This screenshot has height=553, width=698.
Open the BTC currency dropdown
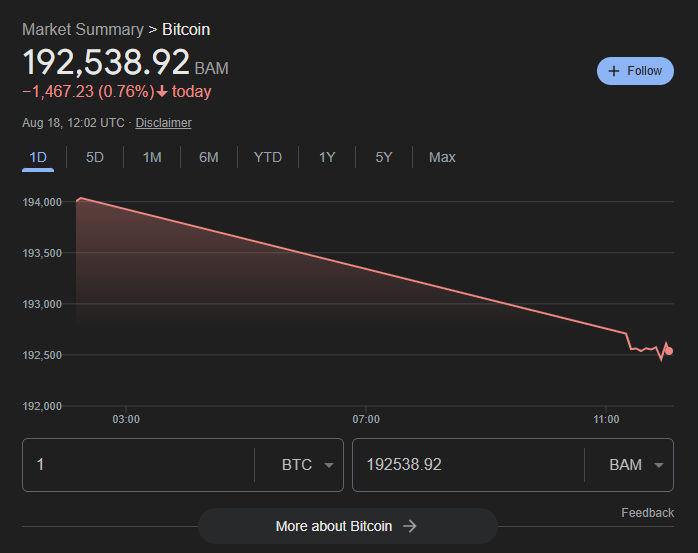tap(307, 465)
